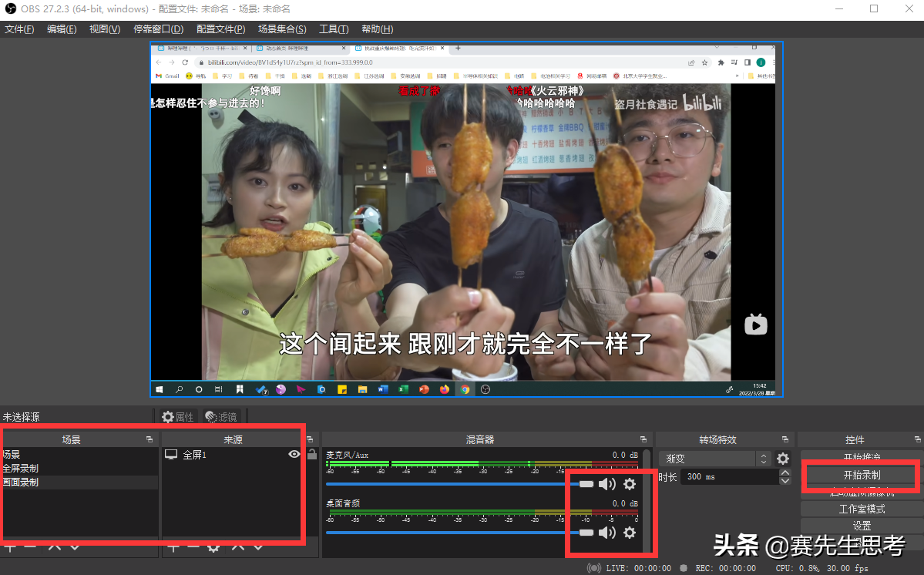Click the 桌面音频 volume slider handle
The height and width of the screenshot is (575, 924).
tap(586, 533)
